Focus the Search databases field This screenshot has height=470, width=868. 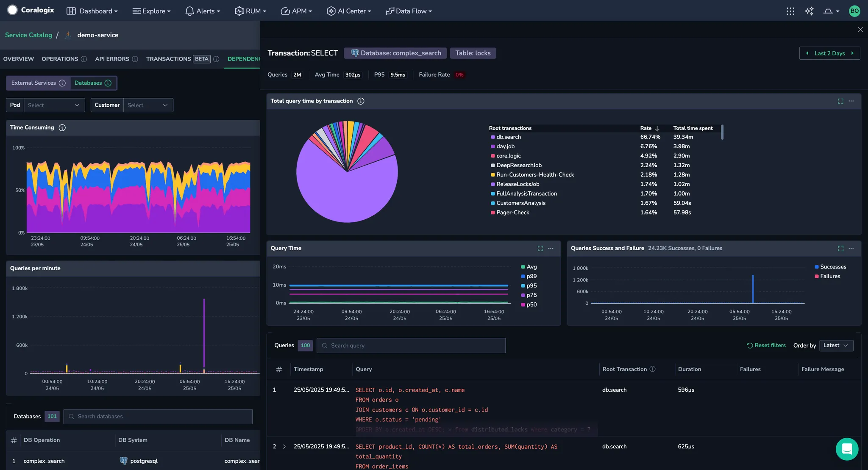pyautogui.click(x=158, y=417)
